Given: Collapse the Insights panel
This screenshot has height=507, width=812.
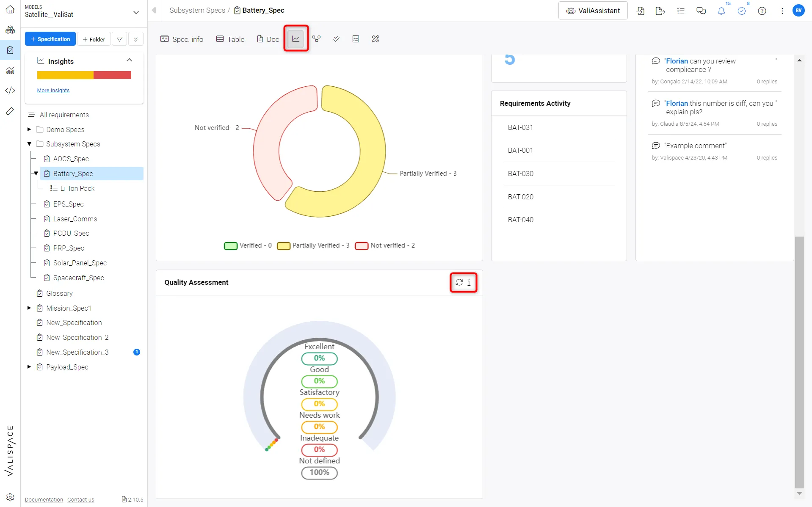Looking at the screenshot, I should coord(130,60).
